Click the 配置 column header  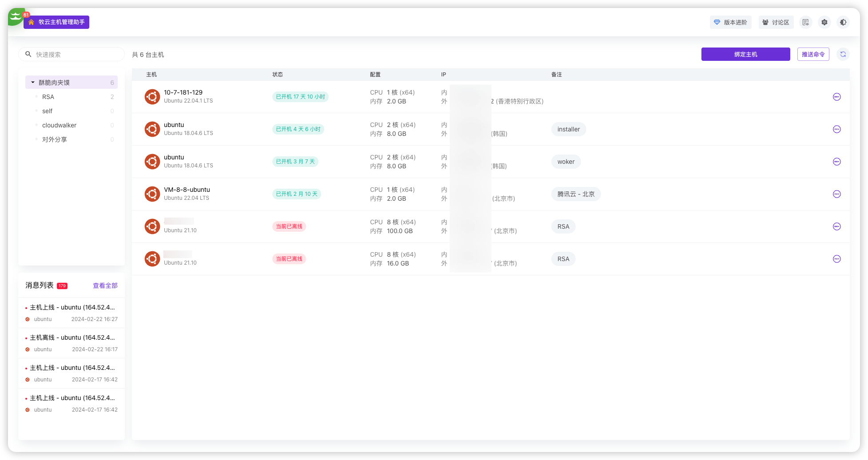click(x=375, y=75)
